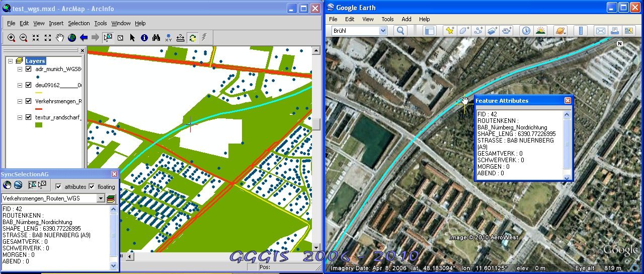Open Google Earth View menu
The height and width of the screenshot is (274, 644).
(368, 19)
